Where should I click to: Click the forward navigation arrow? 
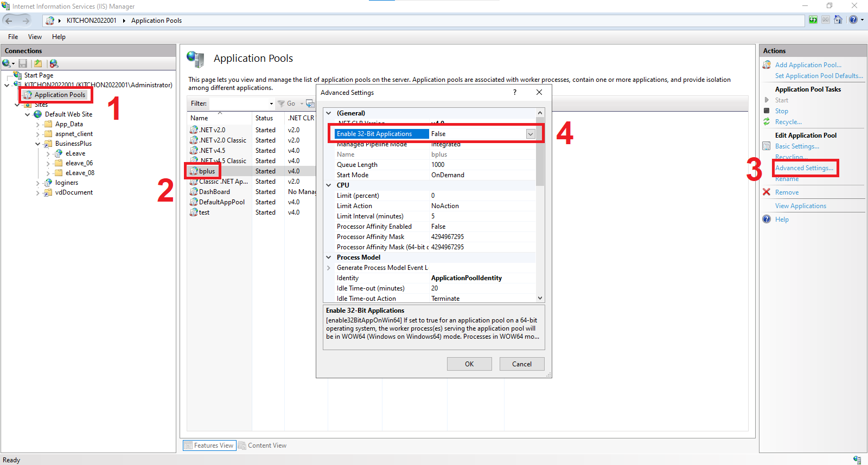[x=25, y=21]
